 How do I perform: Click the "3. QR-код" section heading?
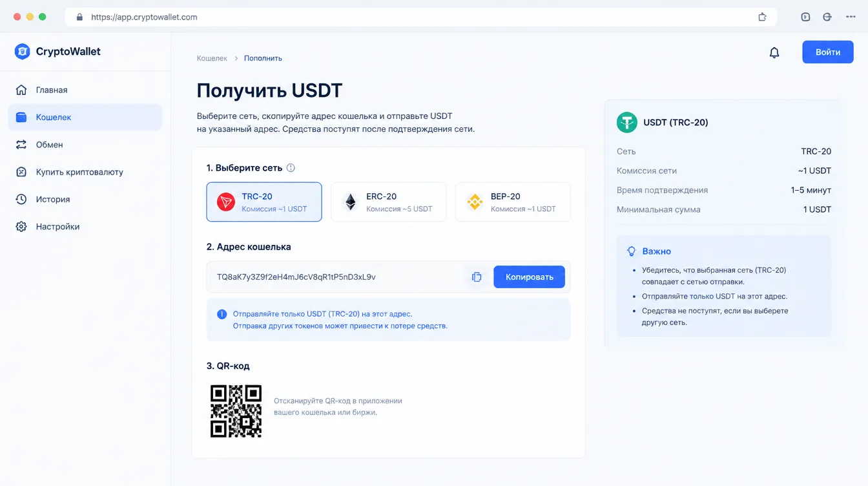tap(228, 366)
